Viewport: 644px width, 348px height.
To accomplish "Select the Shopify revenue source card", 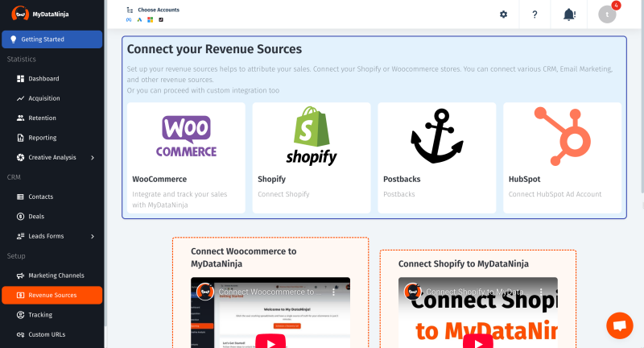I will pos(312,158).
